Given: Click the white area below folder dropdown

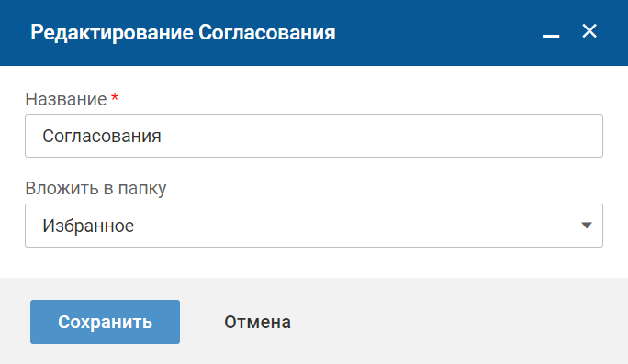Looking at the screenshot, I should 314,262.
